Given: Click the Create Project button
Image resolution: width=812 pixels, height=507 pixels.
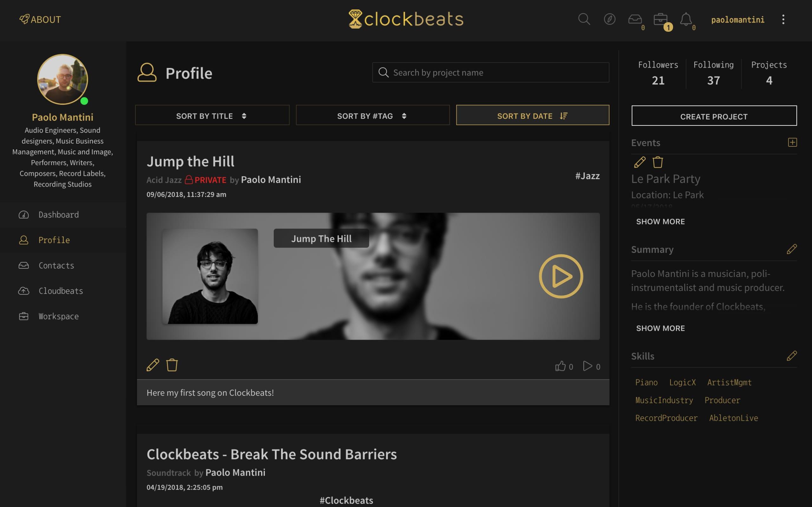Looking at the screenshot, I should (714, 116).
